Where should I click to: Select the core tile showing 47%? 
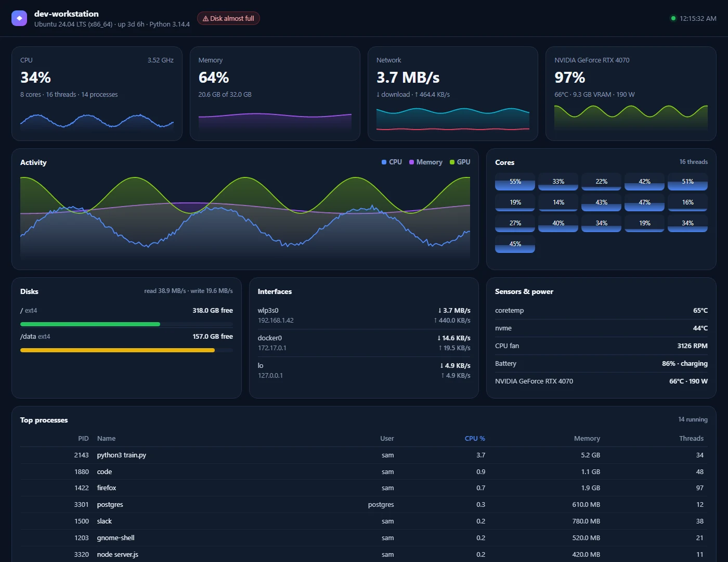[x=644, y=202]
